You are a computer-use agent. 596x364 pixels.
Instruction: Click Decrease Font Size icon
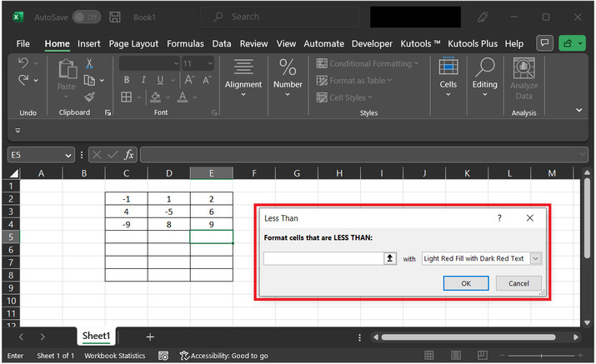pos(207,80)
